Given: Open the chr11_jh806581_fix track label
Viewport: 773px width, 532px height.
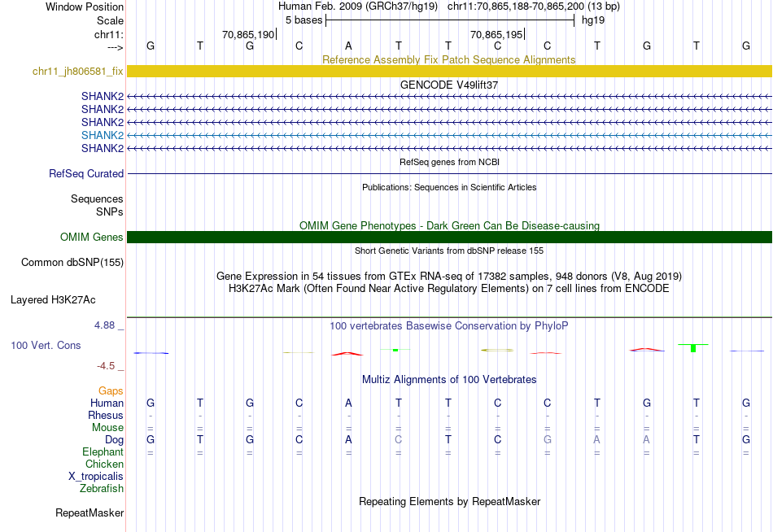Looking at the screenshot, I should pyautogui.click(x=78, y=71).
